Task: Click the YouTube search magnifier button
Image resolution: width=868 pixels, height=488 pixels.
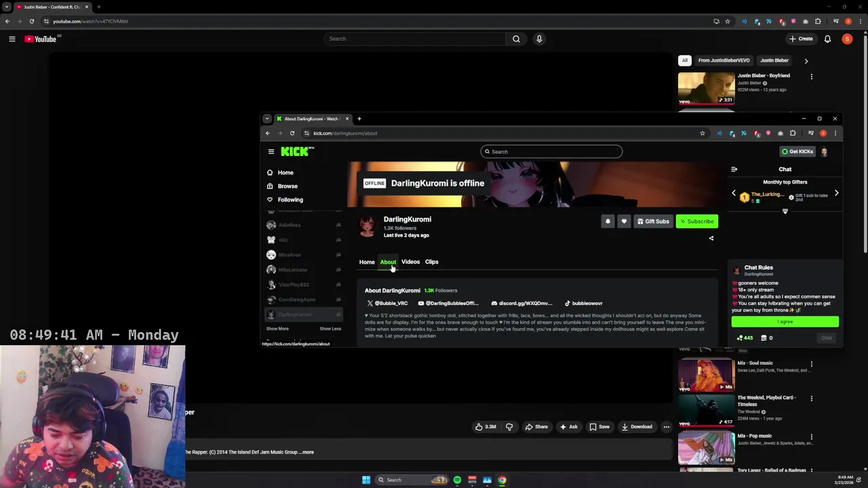Action: (516, 39)
